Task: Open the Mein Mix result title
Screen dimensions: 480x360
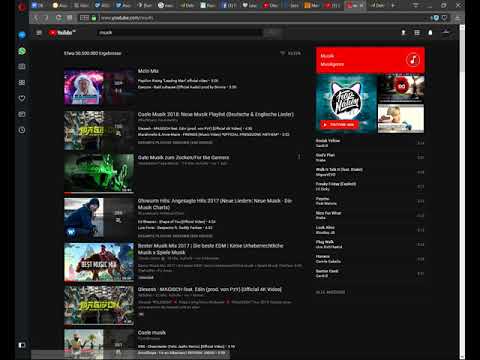Action: (148, 71)
